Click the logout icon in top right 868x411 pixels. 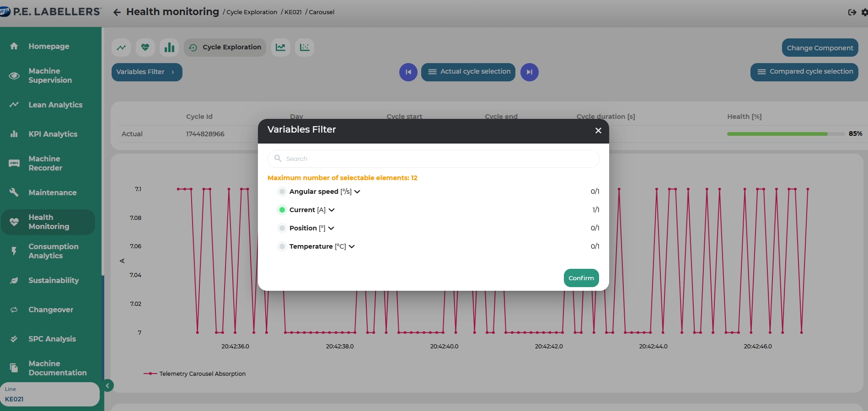pyautogui.click(x=852, y=12)
